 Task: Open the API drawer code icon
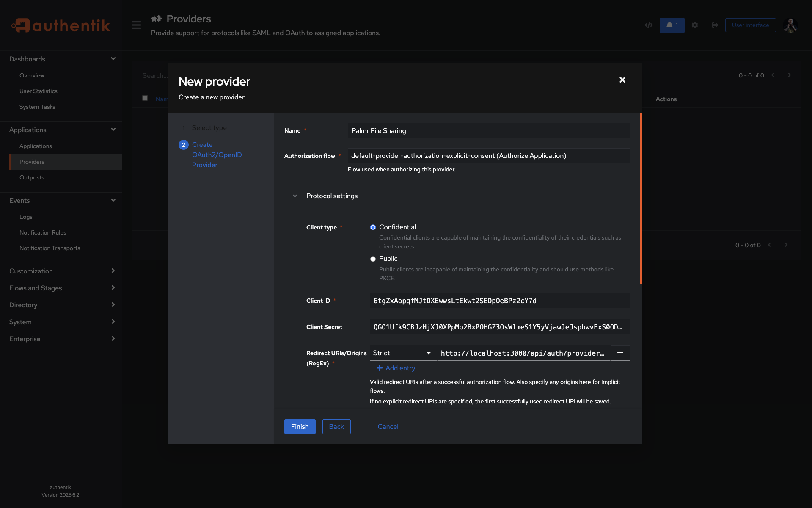pyautogui.click(x=649, y=25)
